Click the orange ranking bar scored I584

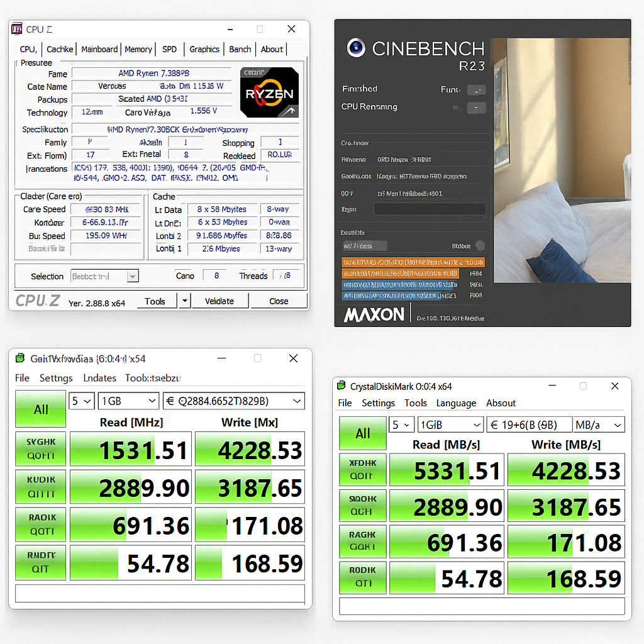pos(400,273)
